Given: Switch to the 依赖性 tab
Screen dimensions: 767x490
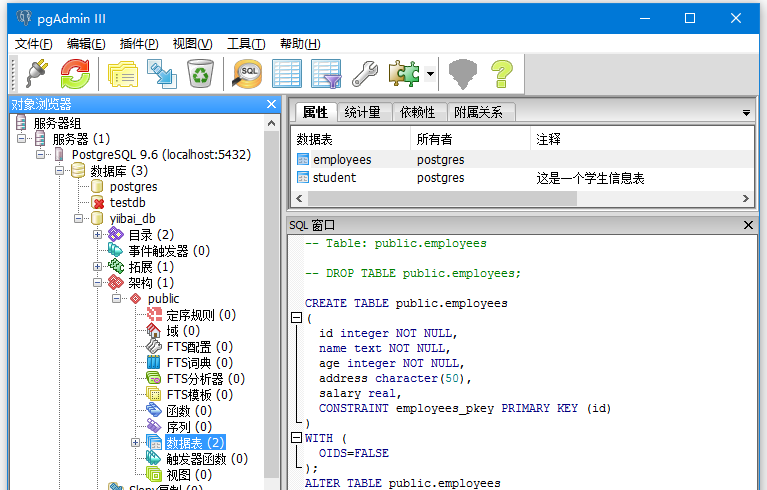Looking at the screenshot, I should click(x=418, y=112).
